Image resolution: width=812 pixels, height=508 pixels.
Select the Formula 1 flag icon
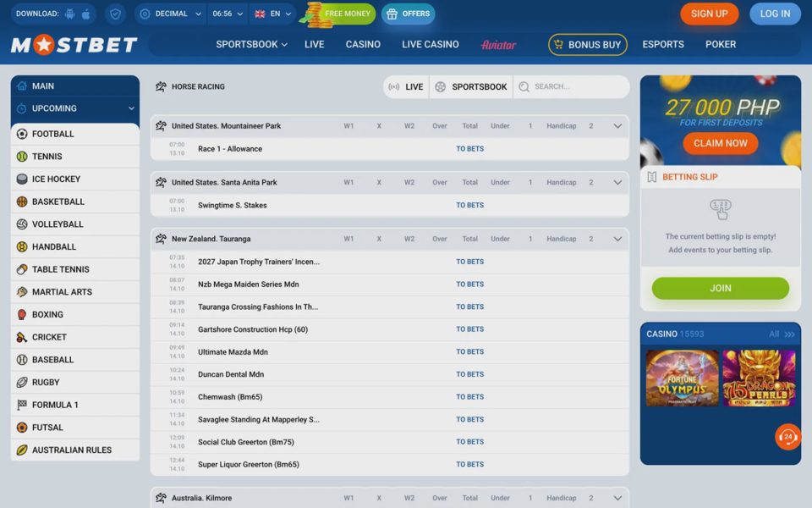click(x=22, y=405)
